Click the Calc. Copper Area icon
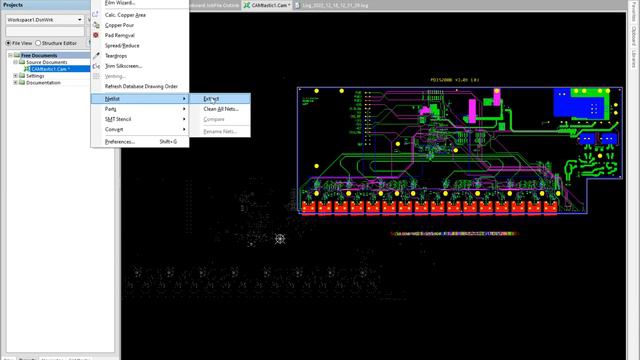This screenshot has height=360, width=640. coord(96,15)
